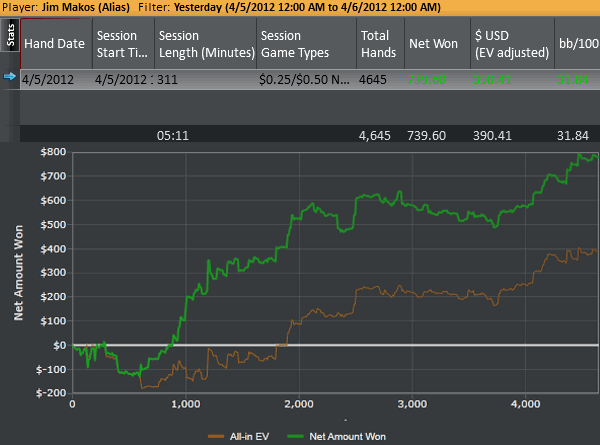Image resolution: width=600 pixels, height=445 pixels.
Task: Select the $0.25/$0.50 N... game type cell
Action: pyautogui.click(x=304, y=80)
